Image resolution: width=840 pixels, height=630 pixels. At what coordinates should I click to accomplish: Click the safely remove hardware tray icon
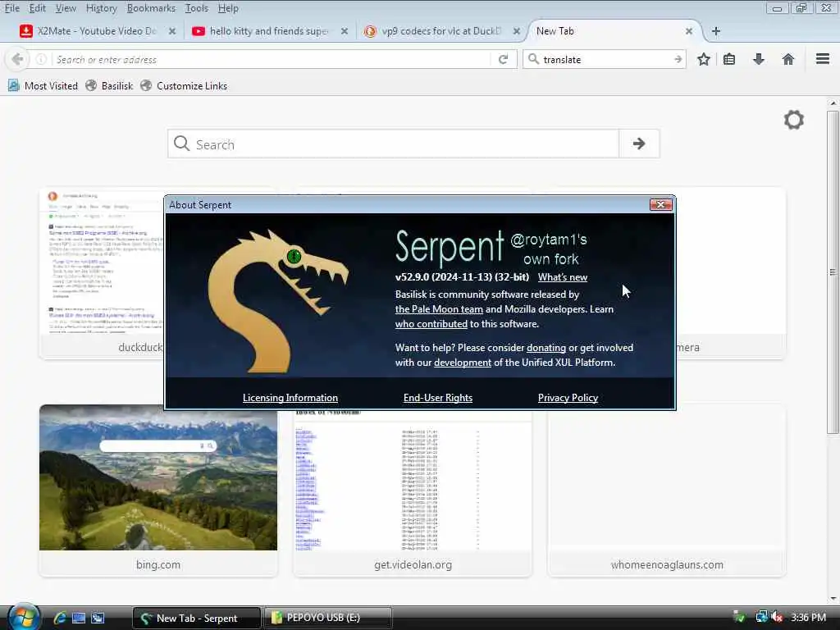click(739, 617)
